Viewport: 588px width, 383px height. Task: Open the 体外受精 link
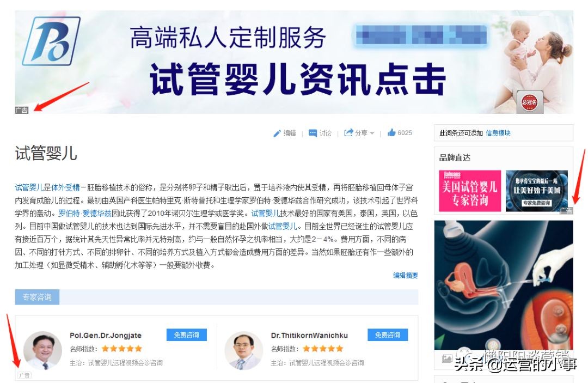[66, 187]
